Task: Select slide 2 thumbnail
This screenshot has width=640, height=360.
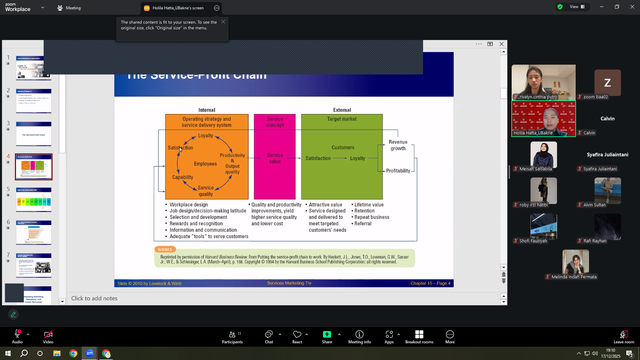Action: coord(33,101)
